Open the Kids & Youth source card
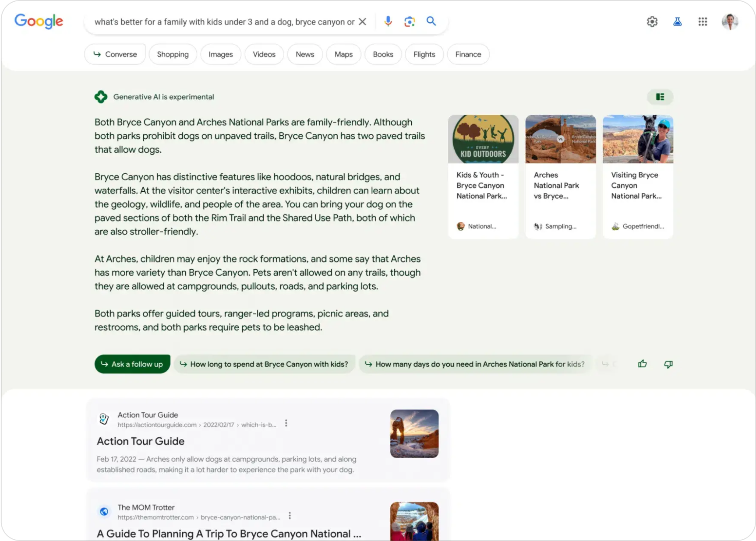 pyautogui.click(x=483, y=176)
